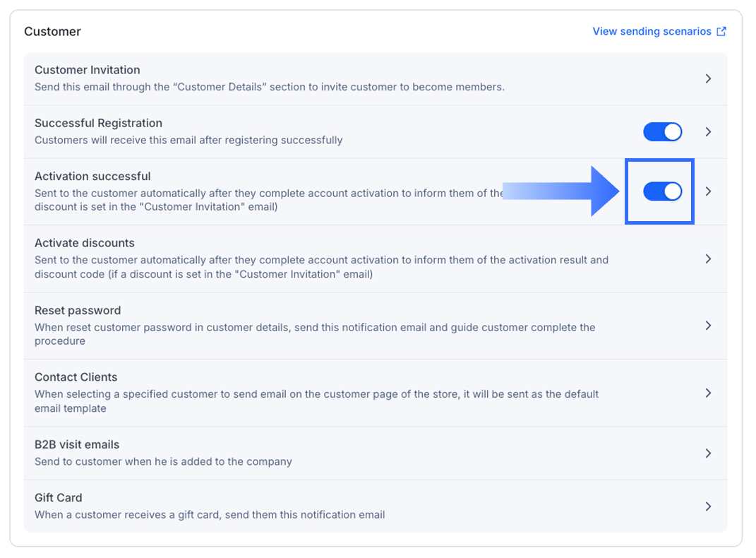Open the Activate discounts email title

84,243
